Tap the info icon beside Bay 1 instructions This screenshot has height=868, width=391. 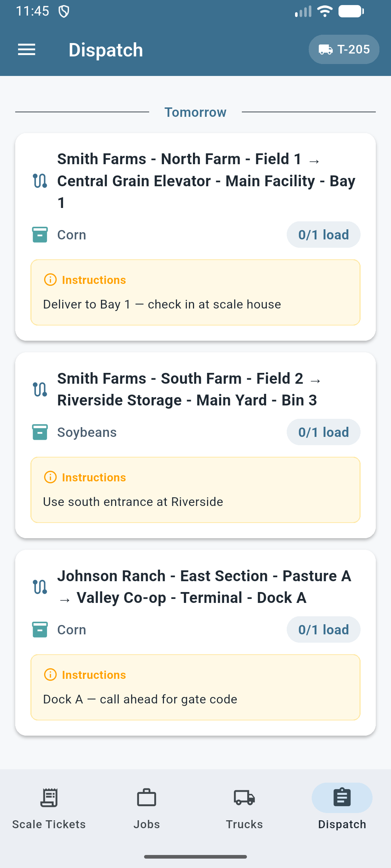(50, 280)
